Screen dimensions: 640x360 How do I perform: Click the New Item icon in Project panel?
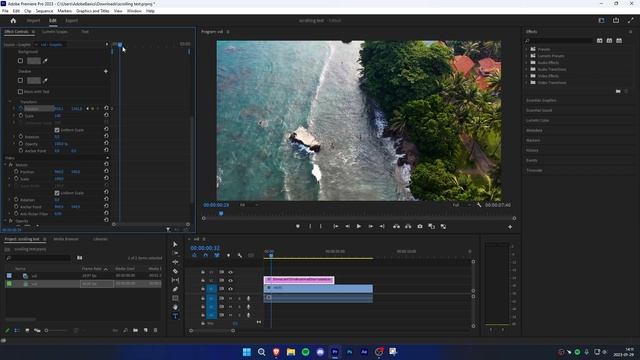coord(145,330)
